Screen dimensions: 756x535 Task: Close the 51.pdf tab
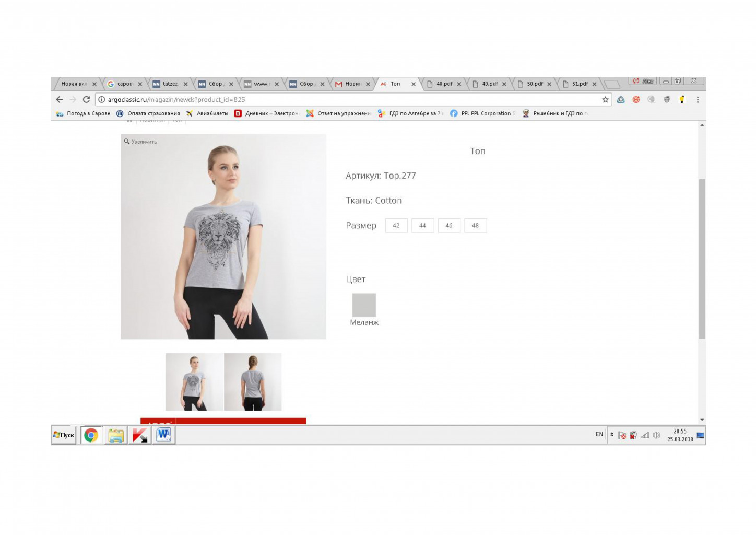pyautogui.click(x=594, y=84)
